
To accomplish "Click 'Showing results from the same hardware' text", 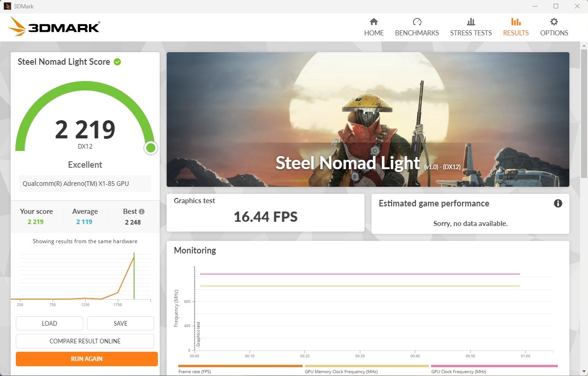I will point(85,241).
